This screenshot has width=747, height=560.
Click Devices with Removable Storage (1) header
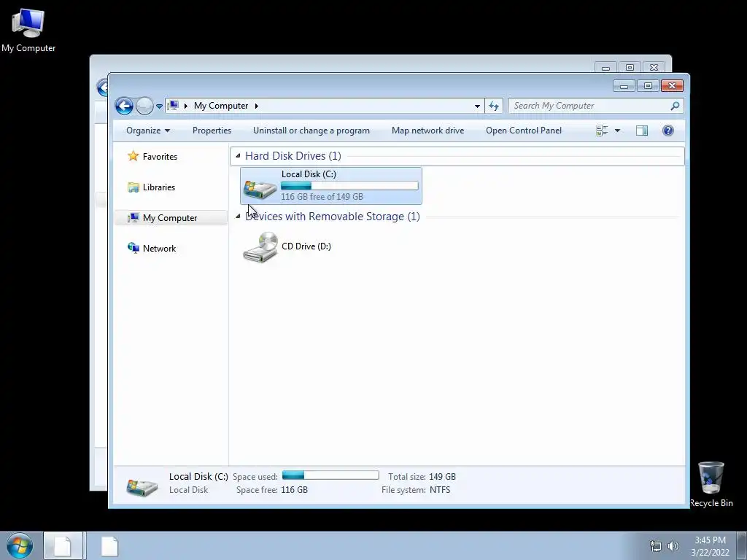[333, 216]
